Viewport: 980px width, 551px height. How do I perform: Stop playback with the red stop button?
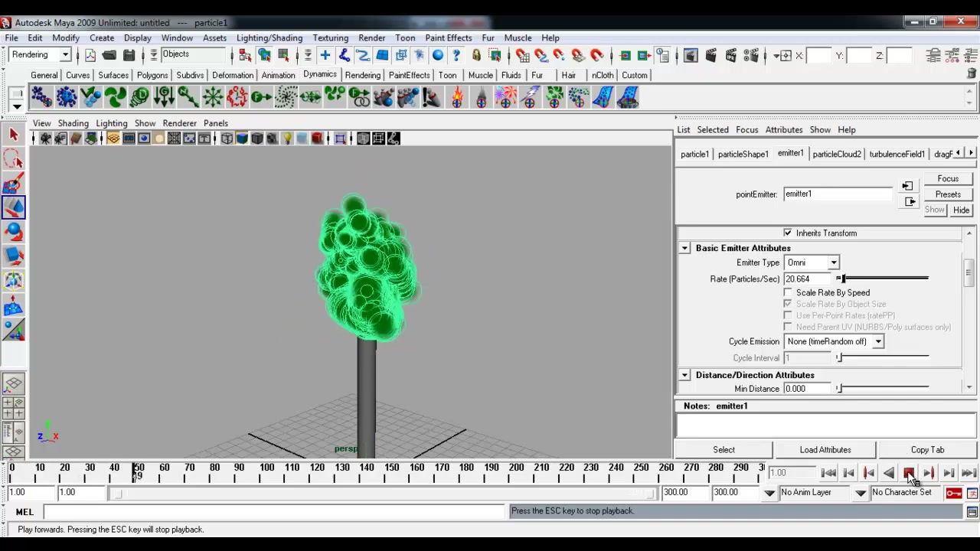click(x=909, y=474)
